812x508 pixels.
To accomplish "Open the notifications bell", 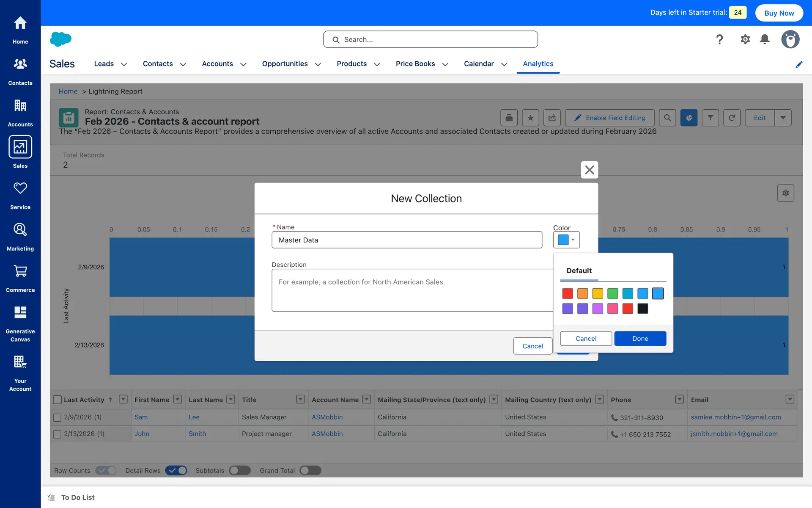I will pos(765,39).
